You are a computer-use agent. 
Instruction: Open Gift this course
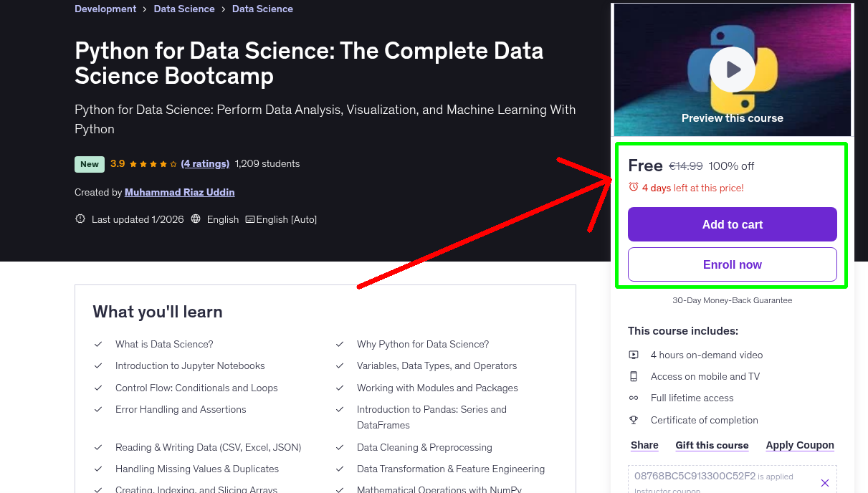point(712,445)
